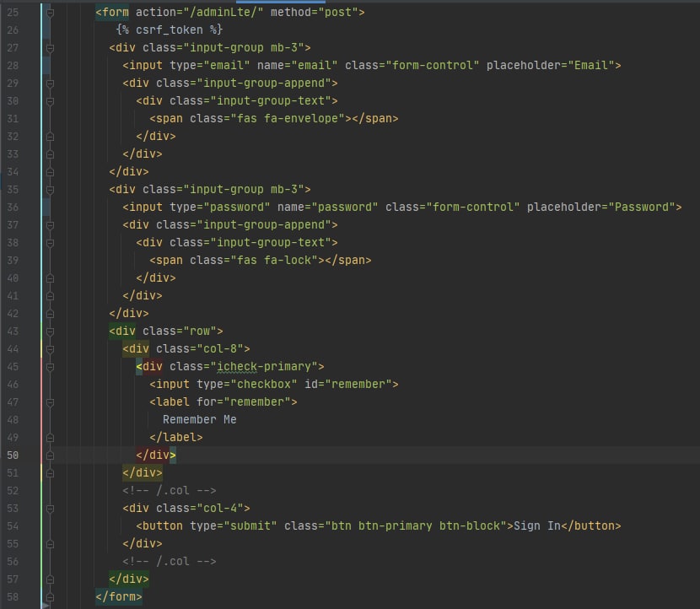The width and height of the screenshot is (700, 609).
Task: Click the class="row" attribute on line 43
Action: 180,331
